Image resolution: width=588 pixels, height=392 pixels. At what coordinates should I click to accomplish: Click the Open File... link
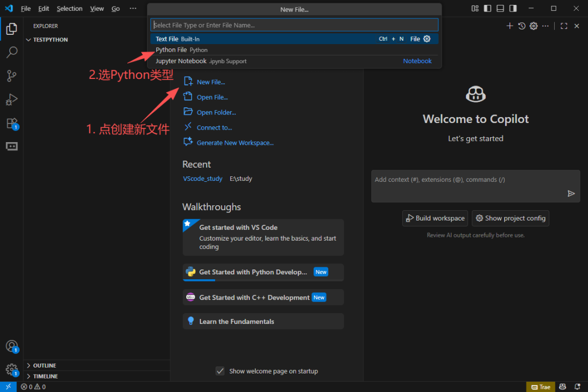click(212, 97)
